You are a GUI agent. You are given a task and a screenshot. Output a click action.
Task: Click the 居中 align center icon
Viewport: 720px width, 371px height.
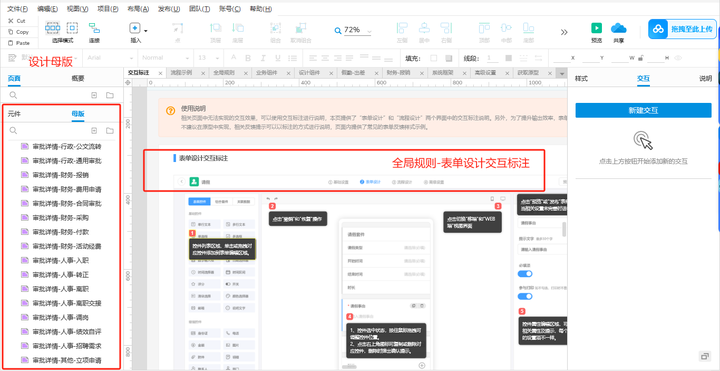[x=424, y=28]
